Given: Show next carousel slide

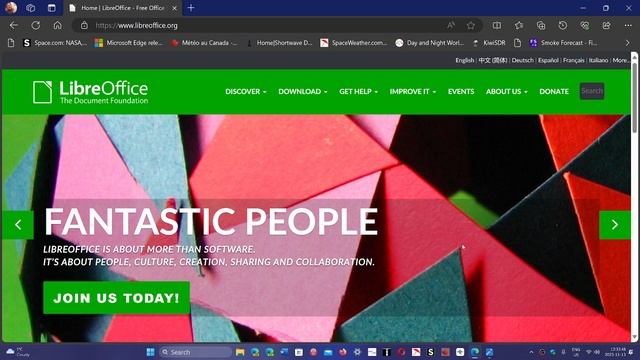Looking at the screenshot, I should [x=615, y=224].
